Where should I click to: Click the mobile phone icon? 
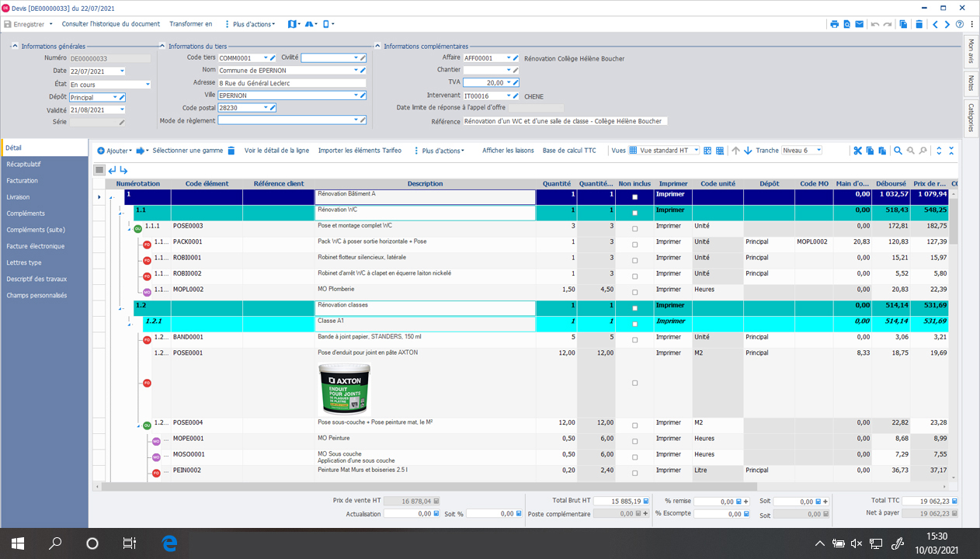(327, 24)
